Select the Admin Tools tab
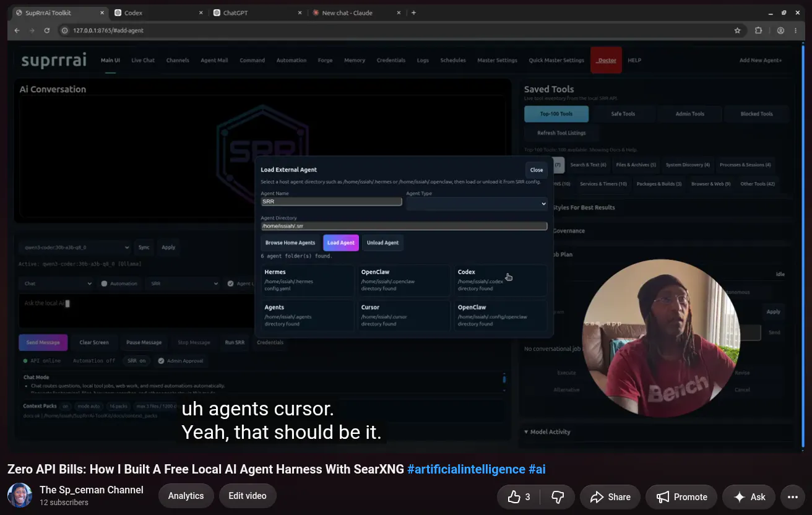This screenshot has height=515, width=812. tap(690, 114)
